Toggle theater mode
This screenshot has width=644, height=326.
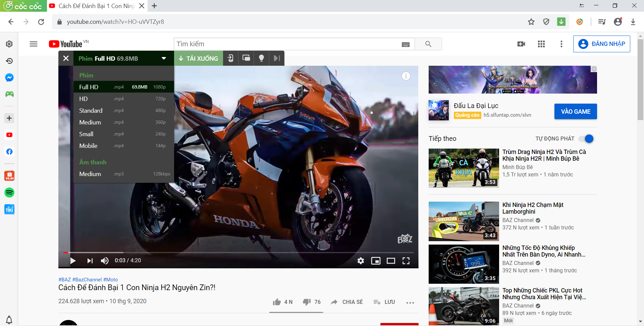pos(391,261)
